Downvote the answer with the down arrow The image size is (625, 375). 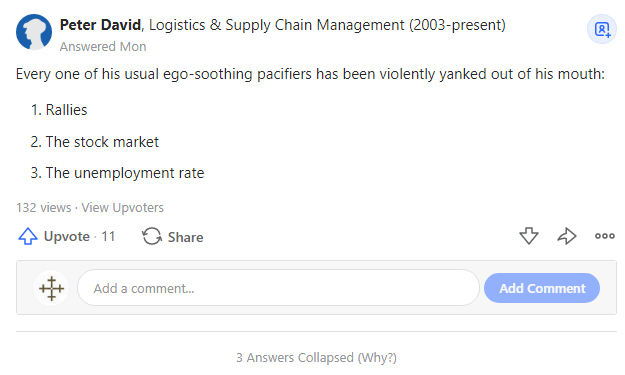click(x=529, y=236)
